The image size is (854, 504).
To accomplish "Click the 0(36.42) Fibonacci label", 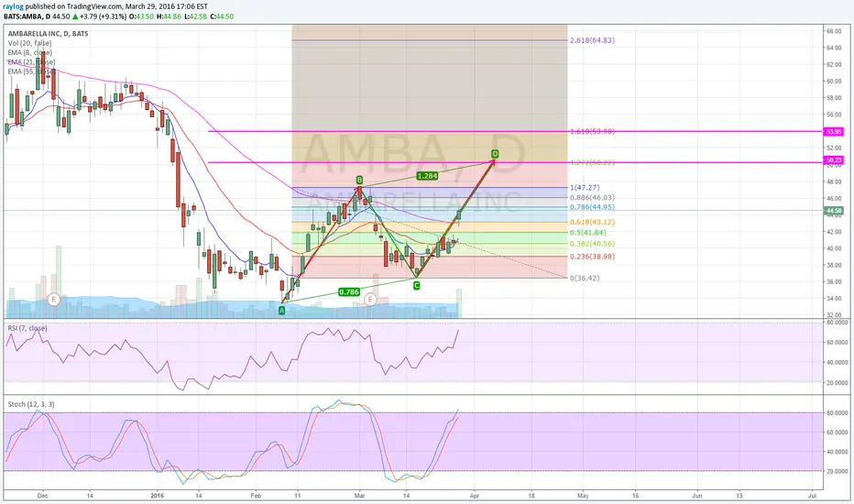I will (x=585, y=278).
